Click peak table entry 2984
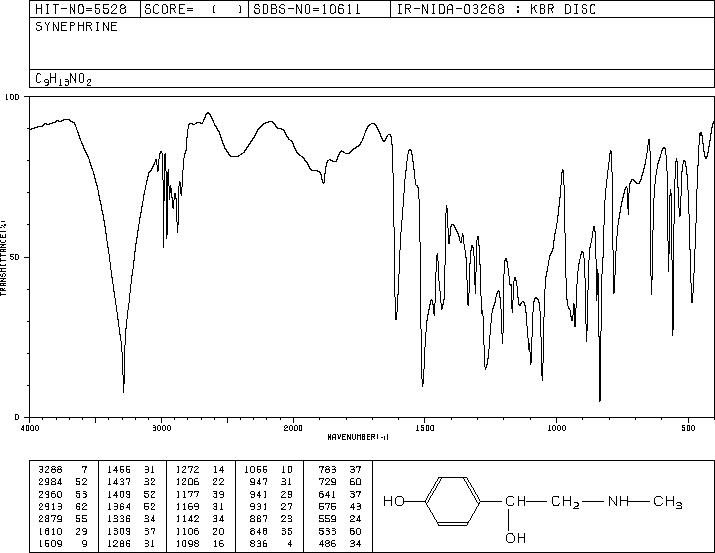The height and width of the screenshot is (553, 715). (x=50, y=481)
